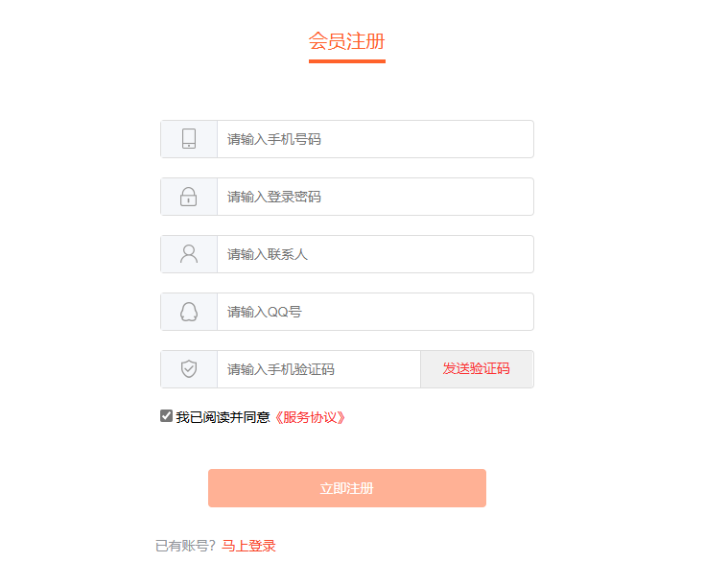The width and height of the screenshot is (728, 562).
Task: Open the 《服务协议》 link
Action: (x=308, y=417)
